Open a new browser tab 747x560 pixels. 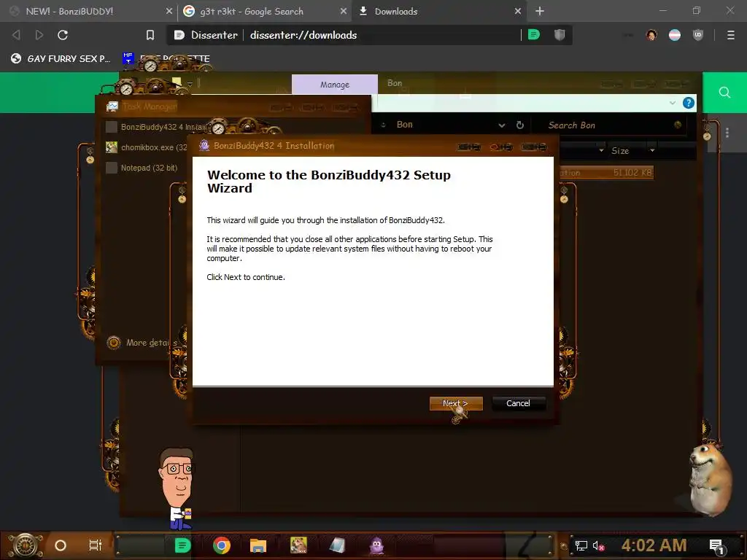point(539,11)
